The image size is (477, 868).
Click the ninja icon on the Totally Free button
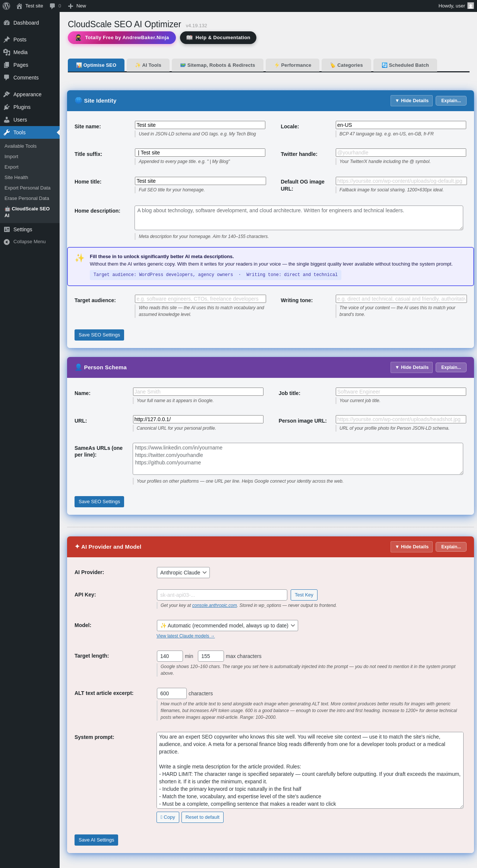pyautogui.click(x=78, y=38)
